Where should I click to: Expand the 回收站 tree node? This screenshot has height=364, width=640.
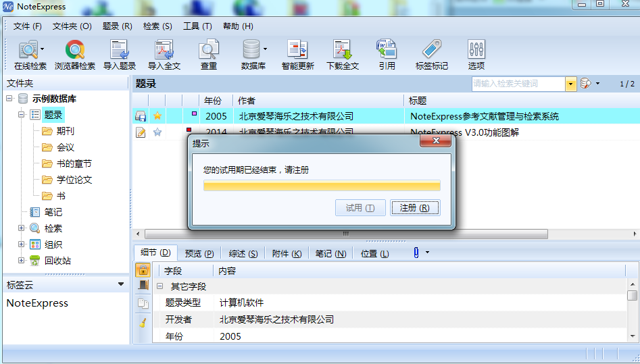pyautogui.click(x=21, y=261)
